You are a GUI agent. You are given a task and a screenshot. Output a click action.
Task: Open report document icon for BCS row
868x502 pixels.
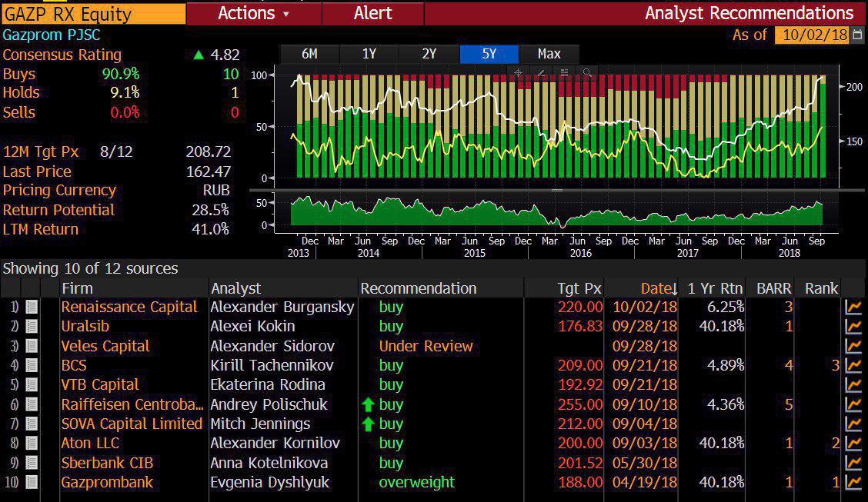coord(32,365)
